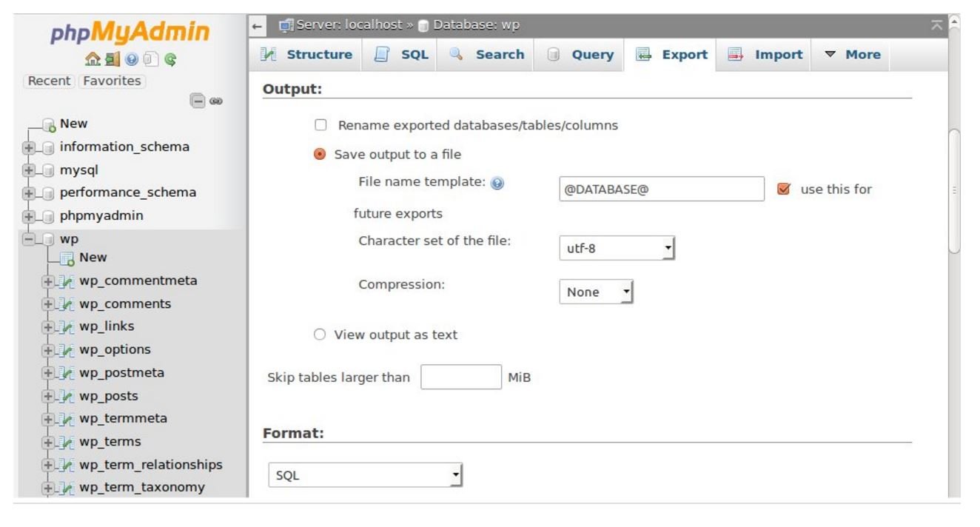Click the wp database cylinder icon
The height and width of the screenshot is (527, 980).
(x=49, y=240)
